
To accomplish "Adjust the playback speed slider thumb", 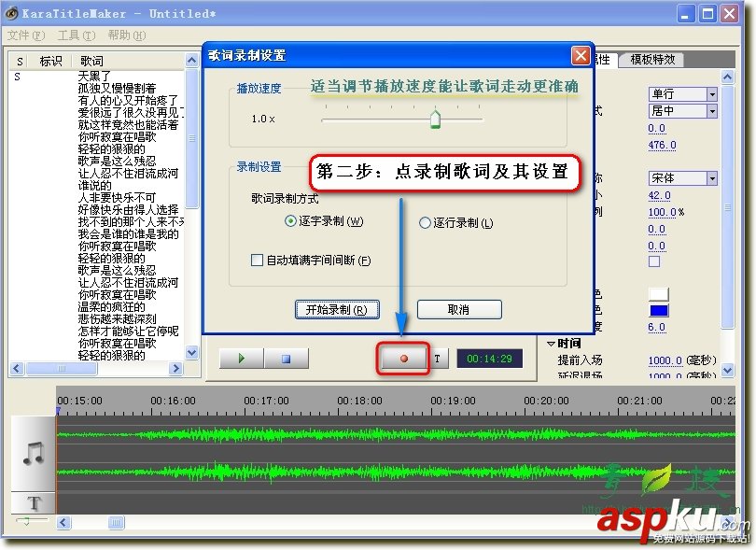I will tap(435, 120).
